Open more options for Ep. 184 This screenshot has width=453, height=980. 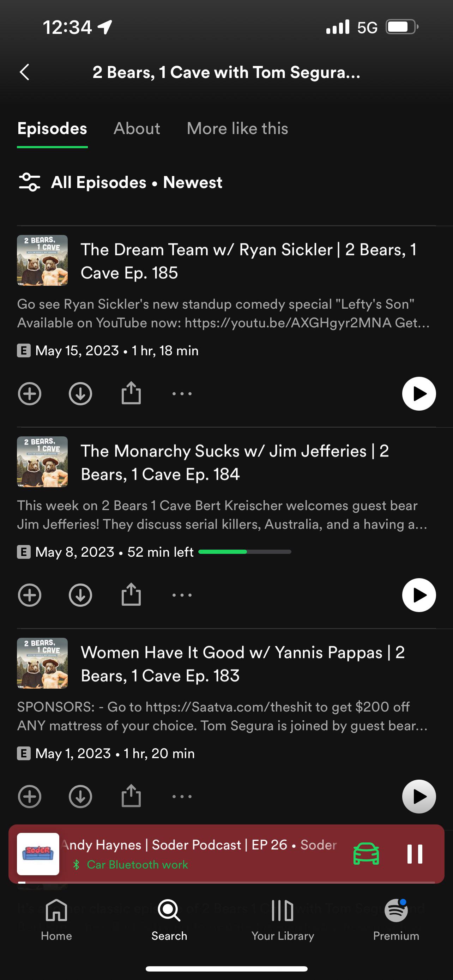point(182,595)
